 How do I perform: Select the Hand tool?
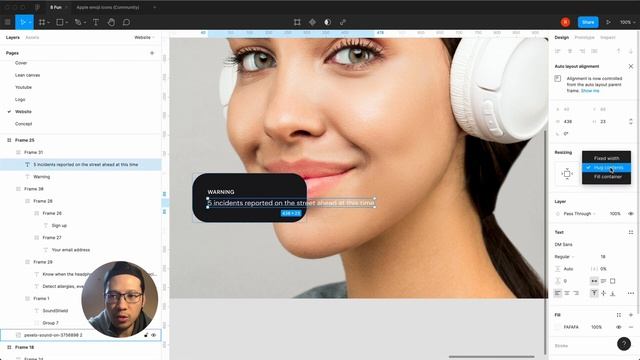pos(111,22)
